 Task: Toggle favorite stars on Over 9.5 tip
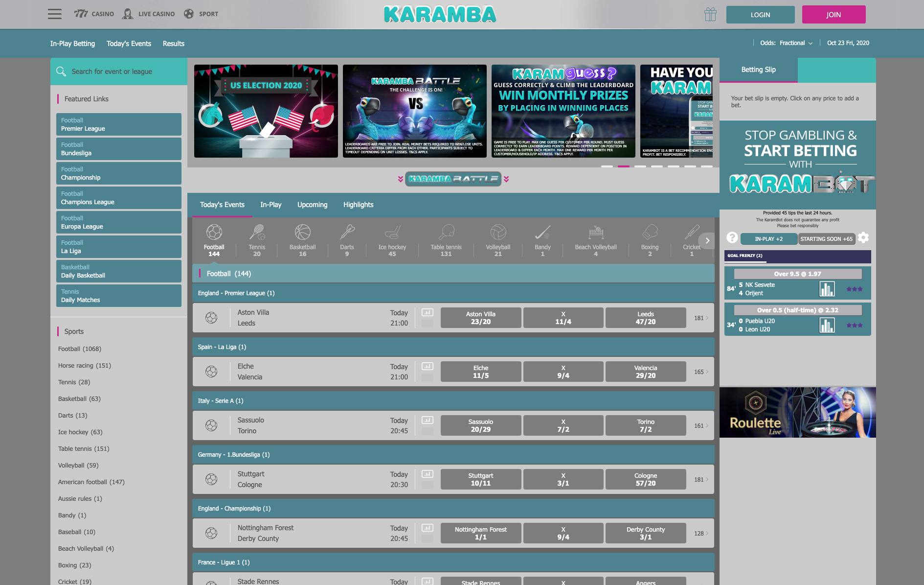pos(854,289)
